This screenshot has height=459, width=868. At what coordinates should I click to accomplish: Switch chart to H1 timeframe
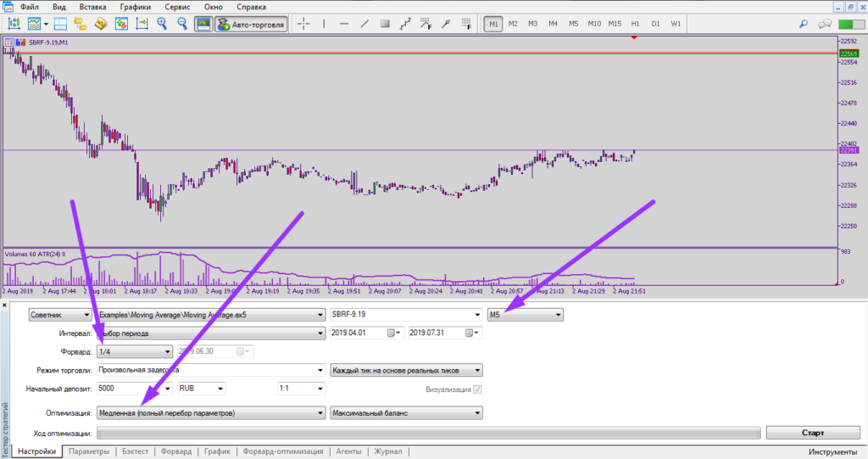(x=635, y=24)
